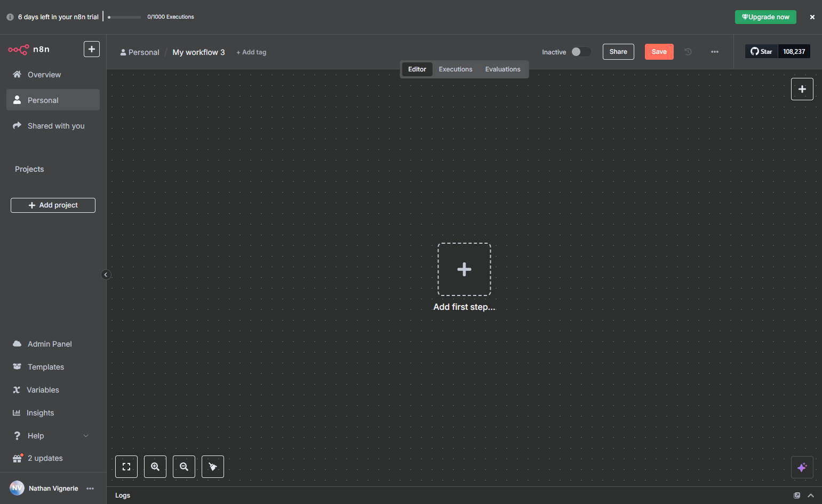Open Shared with you
The width and height of the screenshot is (822, 504).
point(53,126)
